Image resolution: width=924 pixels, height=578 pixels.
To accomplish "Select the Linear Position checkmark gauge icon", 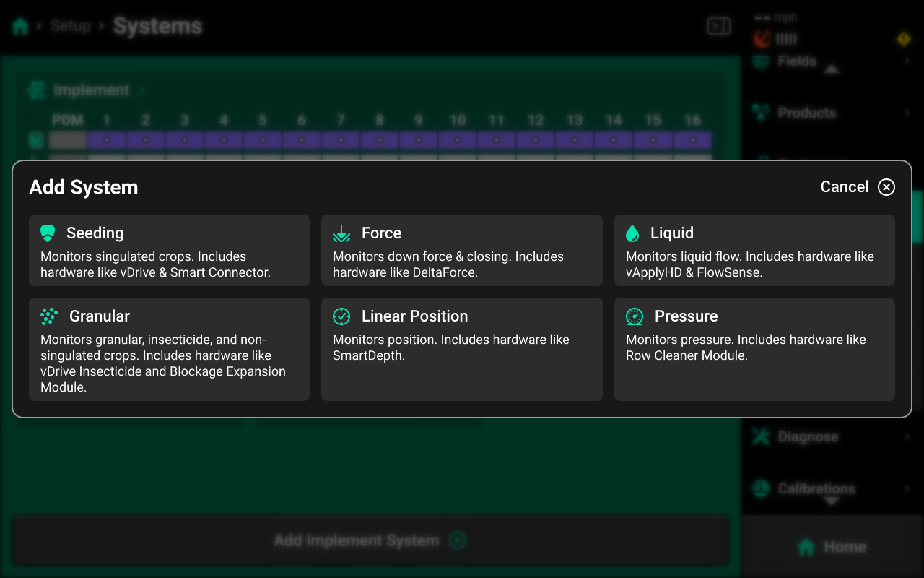I will point(341,316).
